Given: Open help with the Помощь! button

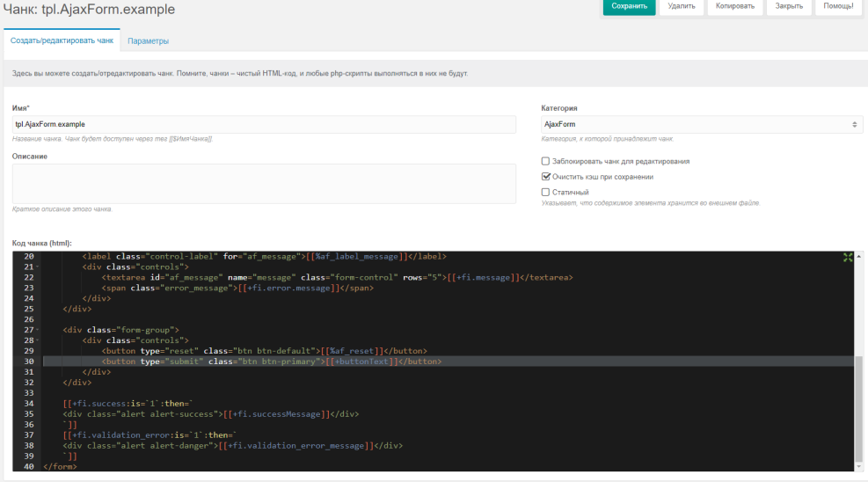Looking at the screenshot, I should (838, 6).
